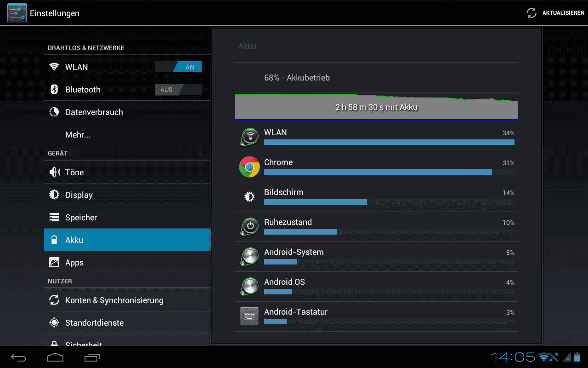Click the WLAN 34% usage bar

click(389, 143)
